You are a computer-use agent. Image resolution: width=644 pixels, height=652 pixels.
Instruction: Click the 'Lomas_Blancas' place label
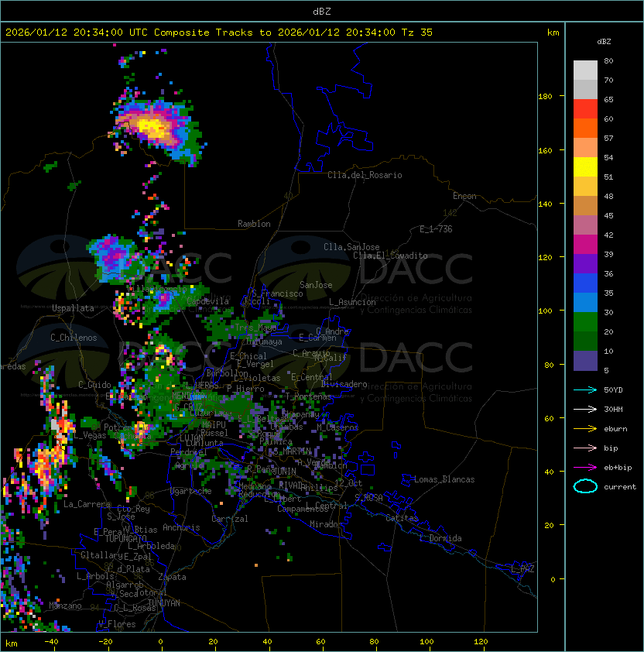[x=444, y=479]
